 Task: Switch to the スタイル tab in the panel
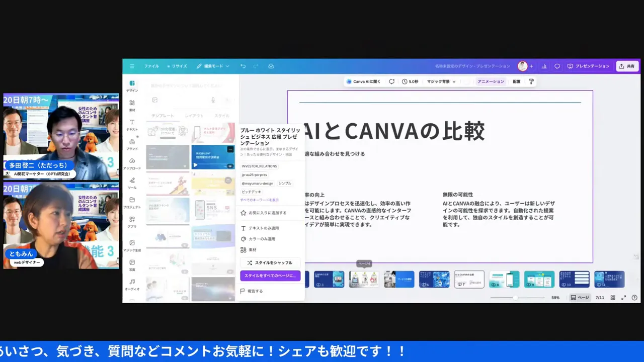(x=221, y=116)
